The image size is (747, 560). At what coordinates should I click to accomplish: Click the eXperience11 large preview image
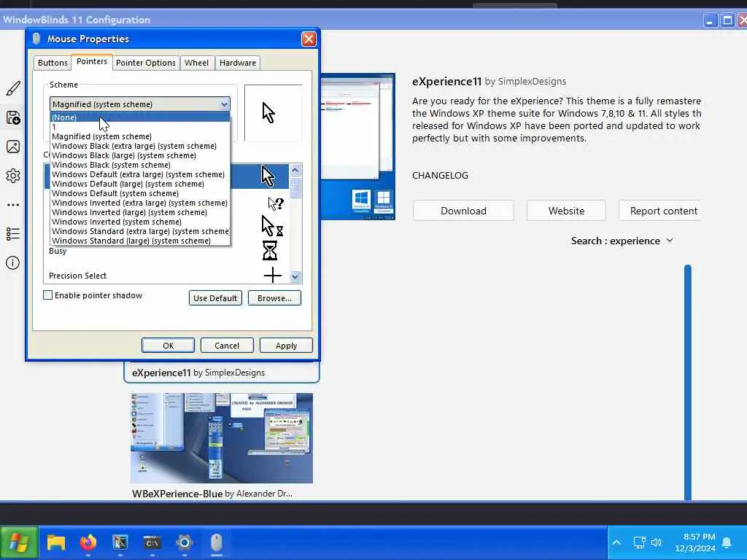(357, 147)
